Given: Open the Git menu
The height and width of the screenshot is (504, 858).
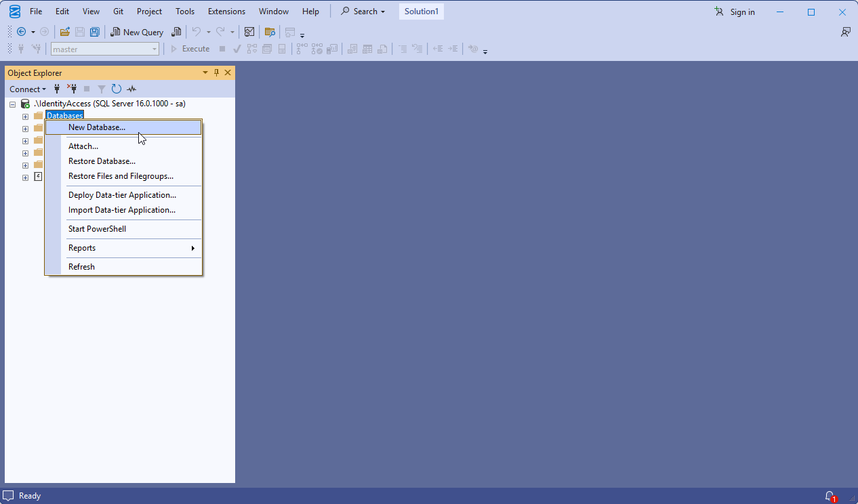Looking at the screenshot, I should tap(118, 12).
